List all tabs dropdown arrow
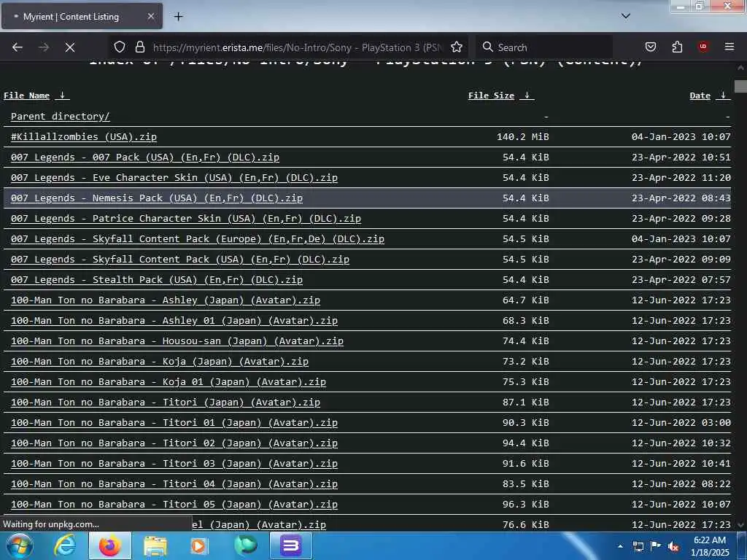747x560 pixels. (x=626, y=16)
